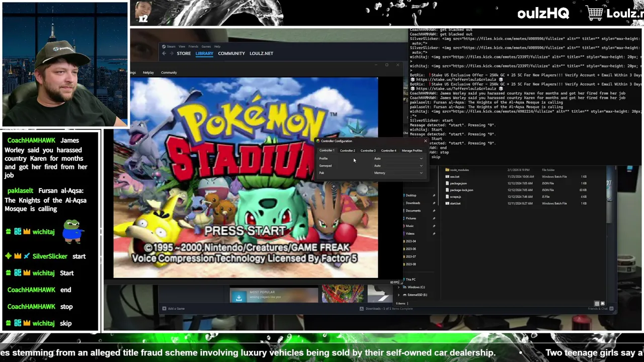
Task: Expand the Gamepad dropdown set to Auto
Action: [398, 165]
